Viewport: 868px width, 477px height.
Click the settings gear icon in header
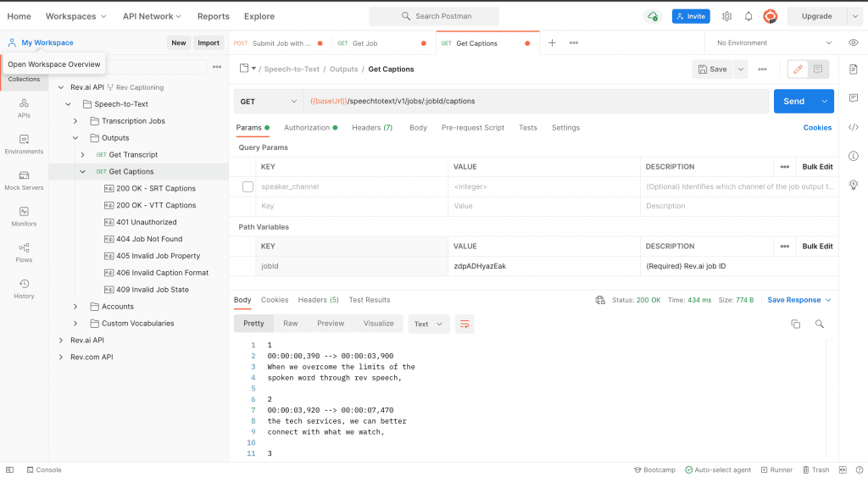click(x=726, y=16)
